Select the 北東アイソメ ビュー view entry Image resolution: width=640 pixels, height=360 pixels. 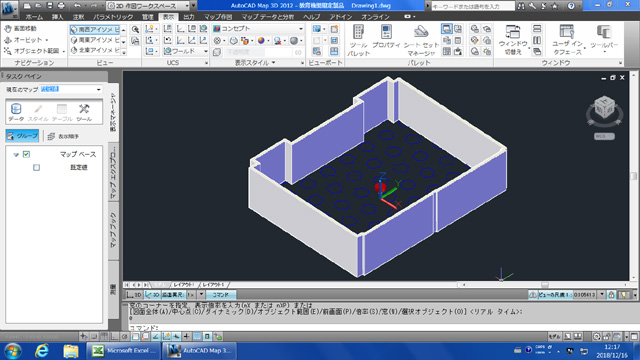[95, 50]
